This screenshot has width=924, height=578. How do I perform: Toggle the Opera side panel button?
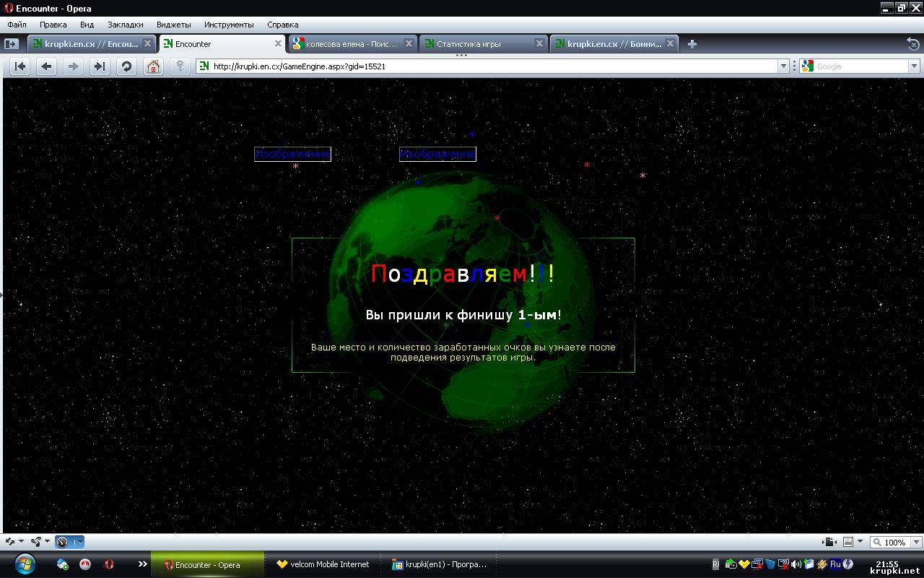pos(11,44)
